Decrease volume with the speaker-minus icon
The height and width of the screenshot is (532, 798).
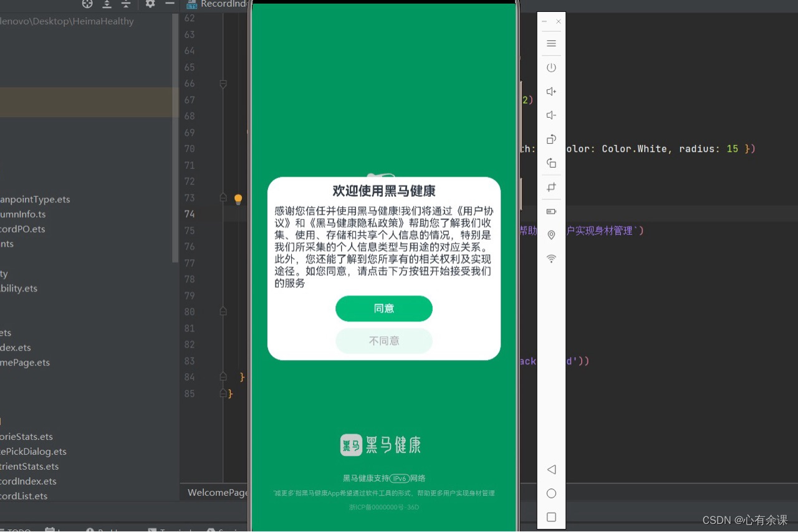[x=551, y=115]
